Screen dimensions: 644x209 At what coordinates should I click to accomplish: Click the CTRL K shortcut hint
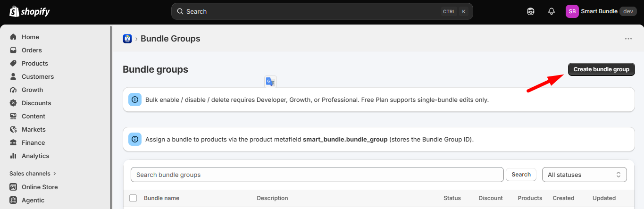coord(455,11)
